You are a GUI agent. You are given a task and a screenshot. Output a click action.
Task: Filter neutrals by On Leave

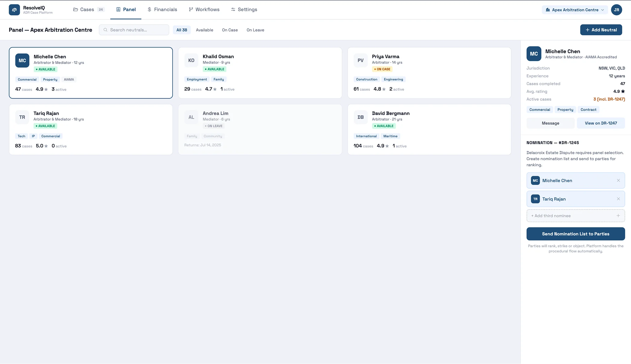pyautogui.click(x=255, y=30)
